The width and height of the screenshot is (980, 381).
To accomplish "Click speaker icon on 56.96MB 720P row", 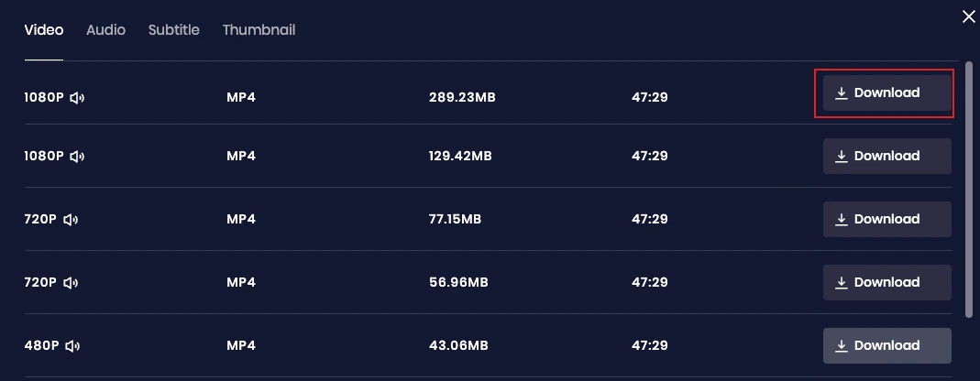I will tap(71, 283).
